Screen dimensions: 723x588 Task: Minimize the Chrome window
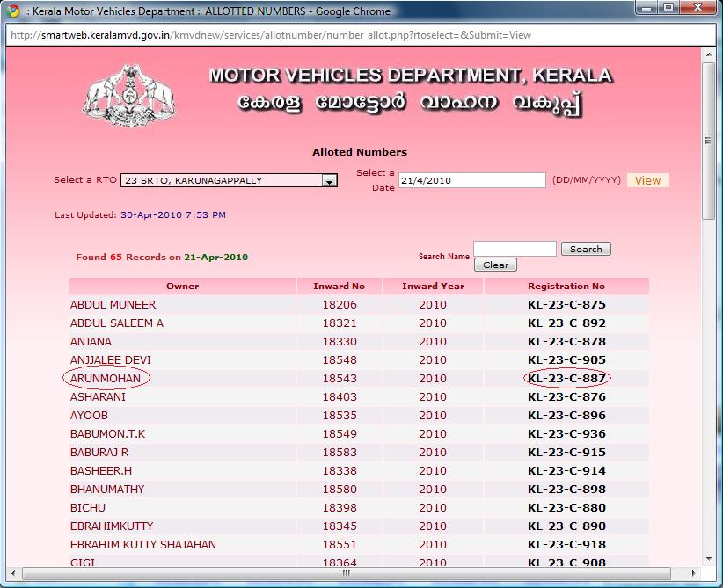tap(647, 8)
